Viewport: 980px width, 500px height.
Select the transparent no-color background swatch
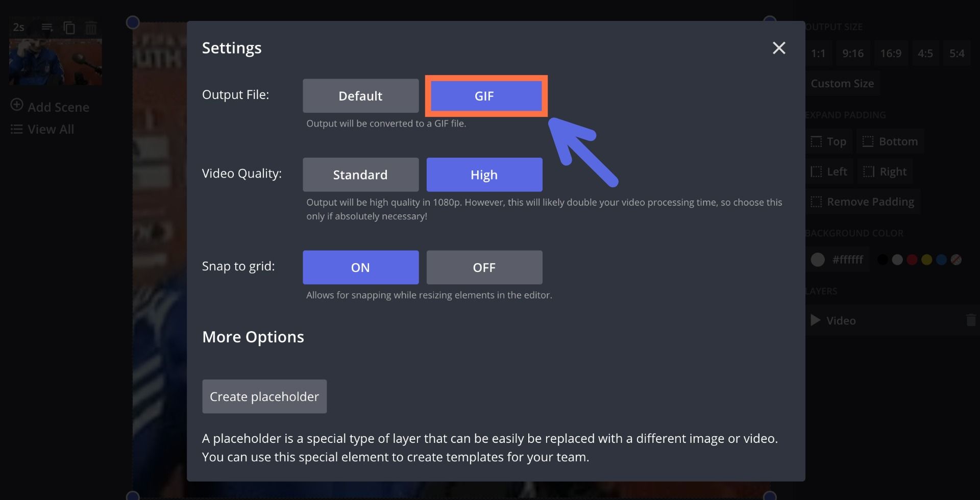(956, 260)
